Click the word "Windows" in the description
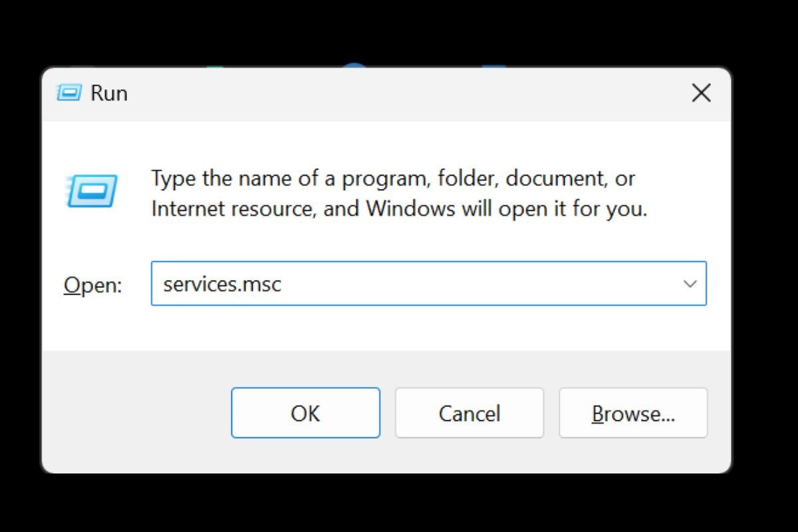 point(410,209)
